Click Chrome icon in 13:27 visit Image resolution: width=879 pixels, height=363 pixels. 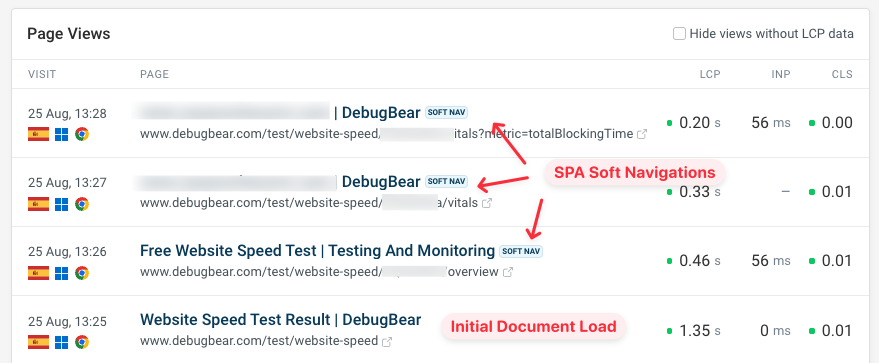click(x=82, y=204)
